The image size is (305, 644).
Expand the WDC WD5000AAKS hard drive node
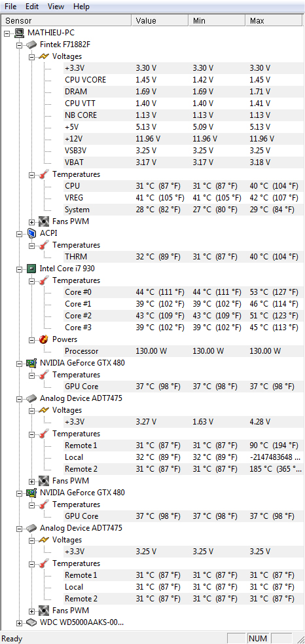pos(19,622)
